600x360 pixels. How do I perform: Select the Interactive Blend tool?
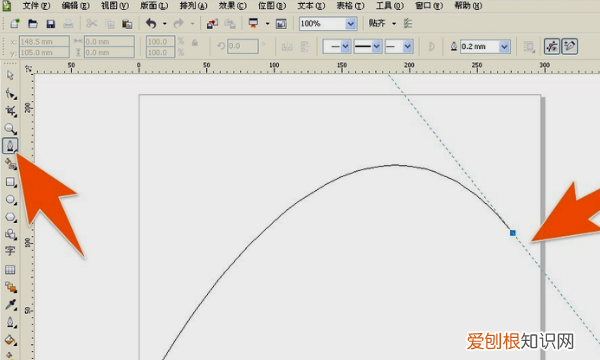coord(10,287)
